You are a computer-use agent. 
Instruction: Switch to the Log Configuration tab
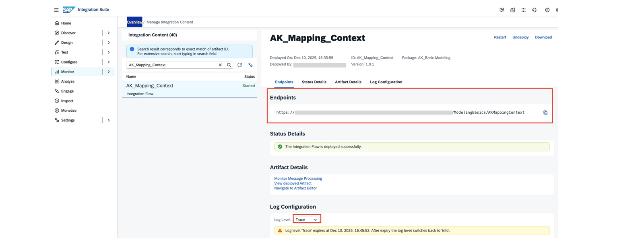(x=386, y=82)
